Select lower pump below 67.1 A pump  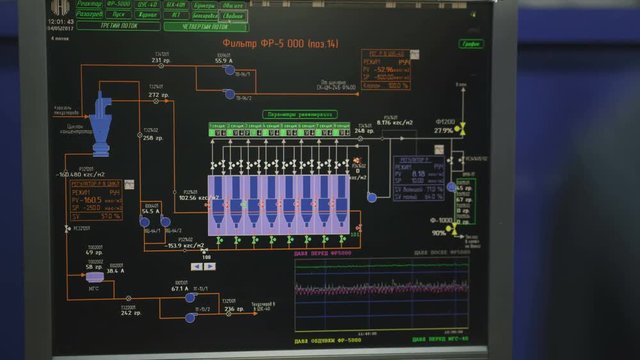coord(190,318)
